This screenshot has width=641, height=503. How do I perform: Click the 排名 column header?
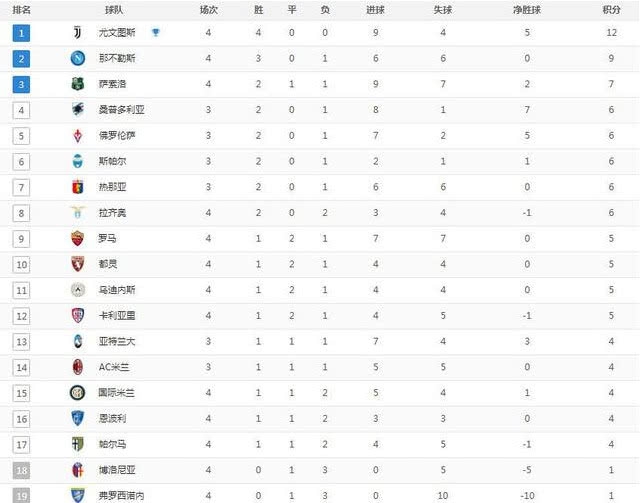click(x=21, y=10)
